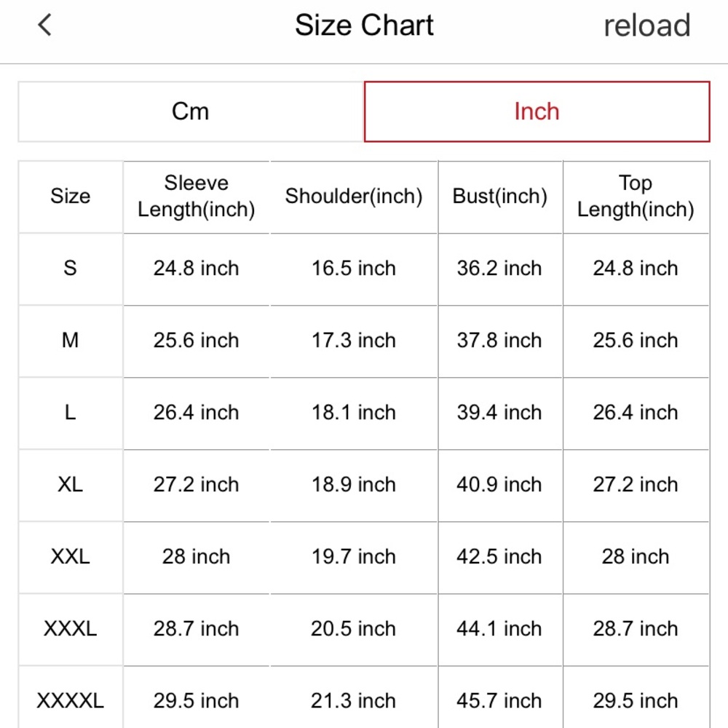Image resolution: width=728 pixels, height=728 pixels.
Task: Click the reload button
Action: point(646,26)
